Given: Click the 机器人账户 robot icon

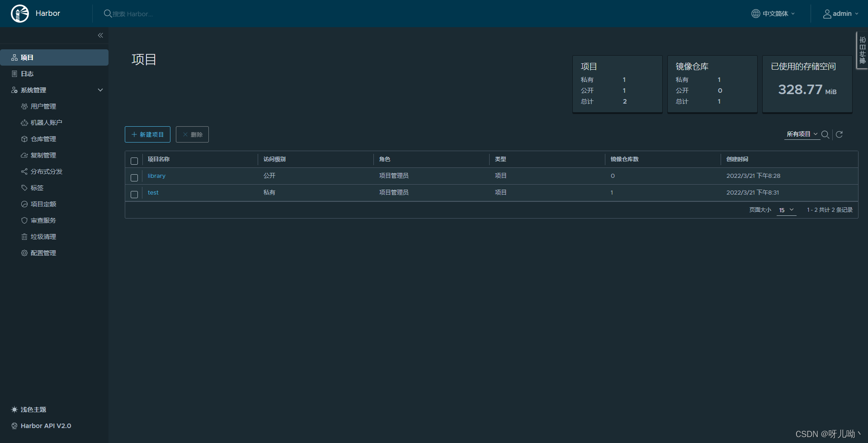Looking at the screenshot, I should pyautogui.click(x=24, y=123).
